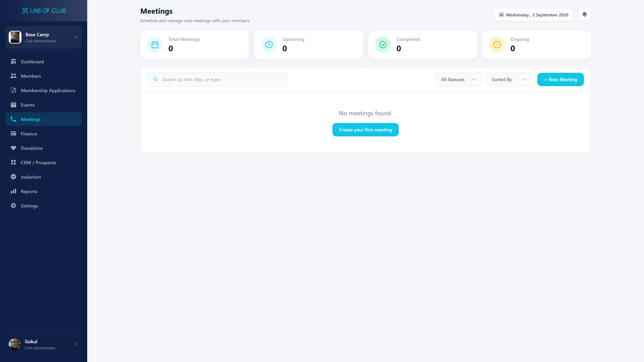Screen dimensions: 644x362
Task: Go to CRM / Prospects
Action: pos(43,162)
